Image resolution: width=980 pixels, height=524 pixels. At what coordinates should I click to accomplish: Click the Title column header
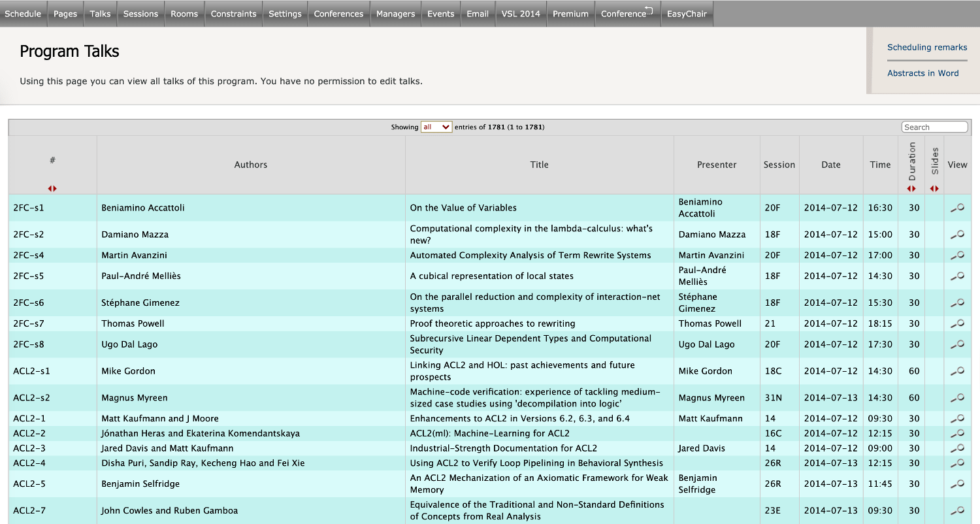[539, 165]
